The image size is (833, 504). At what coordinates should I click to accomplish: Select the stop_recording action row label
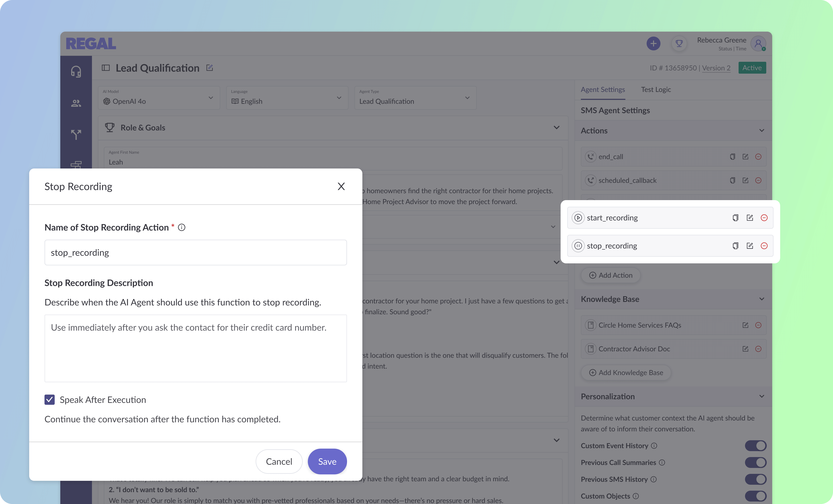612,246
